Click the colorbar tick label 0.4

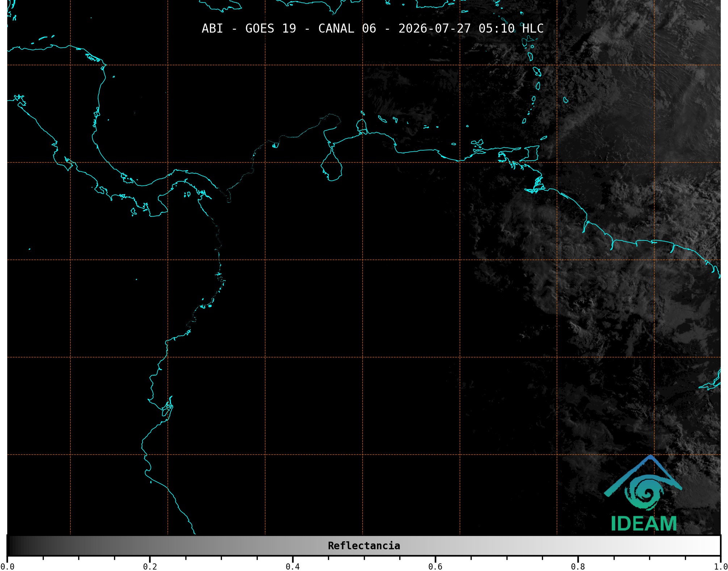coord(293,567)
